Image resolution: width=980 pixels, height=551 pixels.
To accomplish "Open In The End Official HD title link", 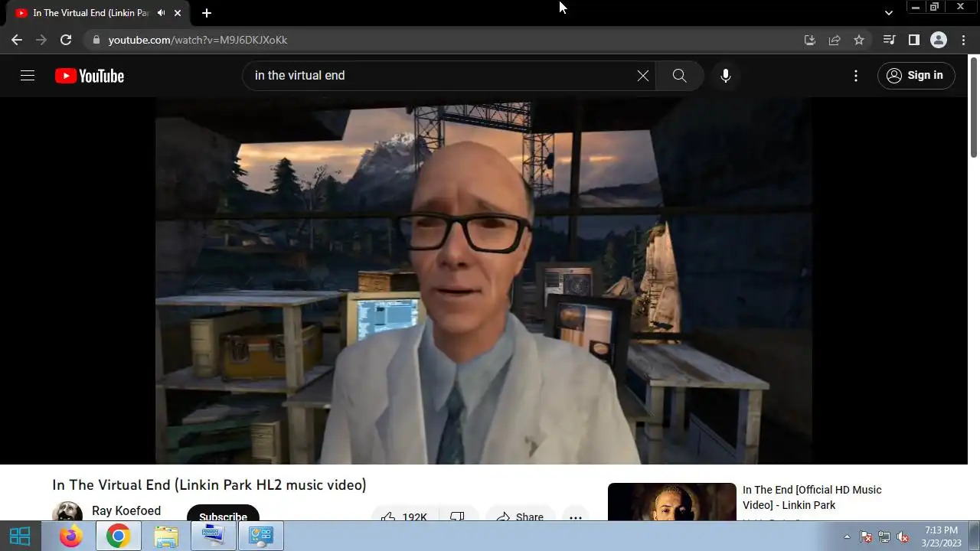I will [x=812, y=497].
